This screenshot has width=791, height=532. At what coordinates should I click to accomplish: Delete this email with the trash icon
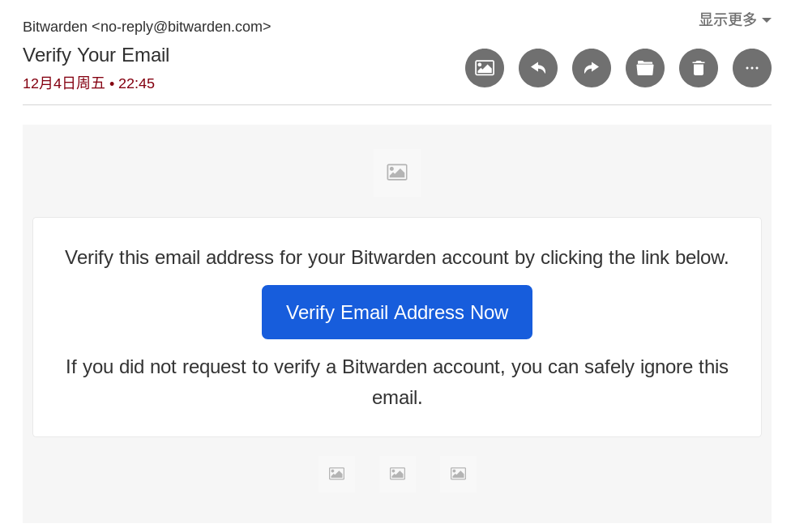(699, 68)
